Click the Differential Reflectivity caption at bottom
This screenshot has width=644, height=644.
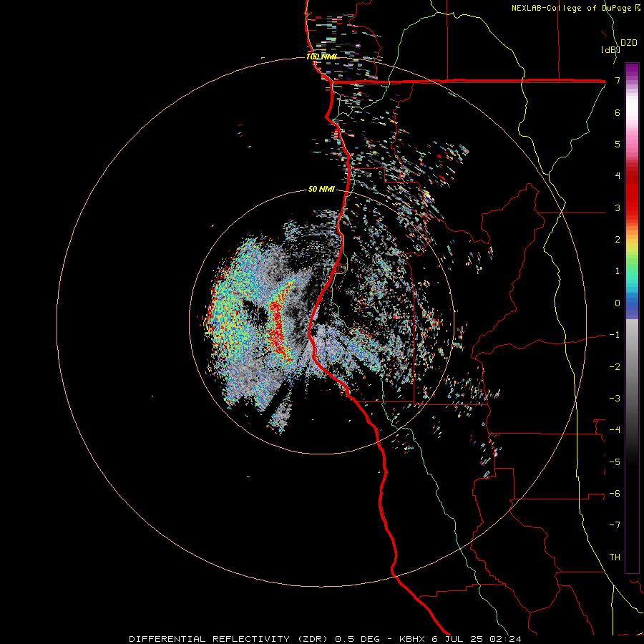click(325, 639)
